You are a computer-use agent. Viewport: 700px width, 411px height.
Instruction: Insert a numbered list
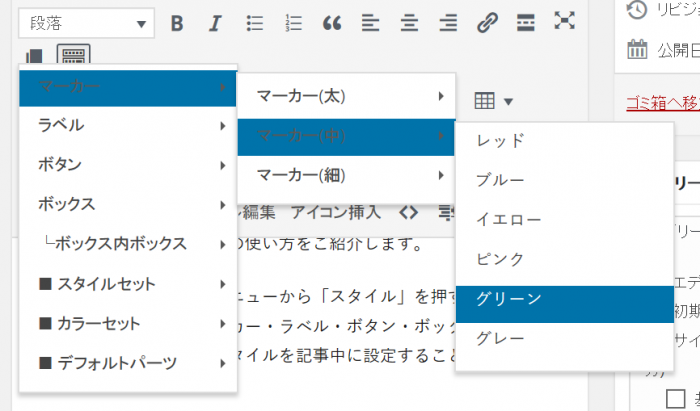(x=293, y=22)
